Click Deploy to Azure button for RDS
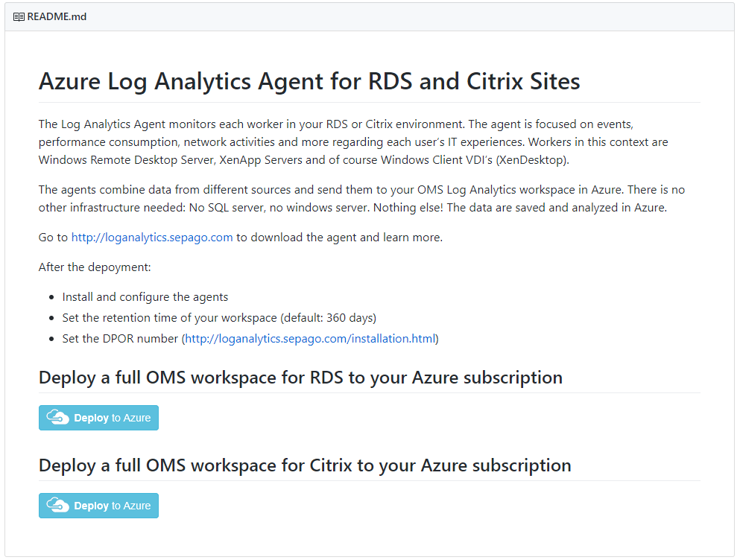This screenshot has height=560, width=740. pyautogui.click(x=98, y=418)
